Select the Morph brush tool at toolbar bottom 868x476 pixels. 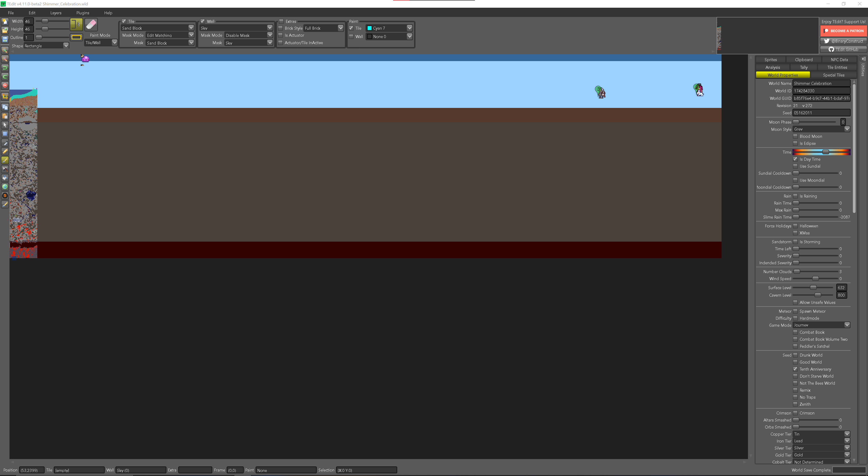(x=5, y=205)
